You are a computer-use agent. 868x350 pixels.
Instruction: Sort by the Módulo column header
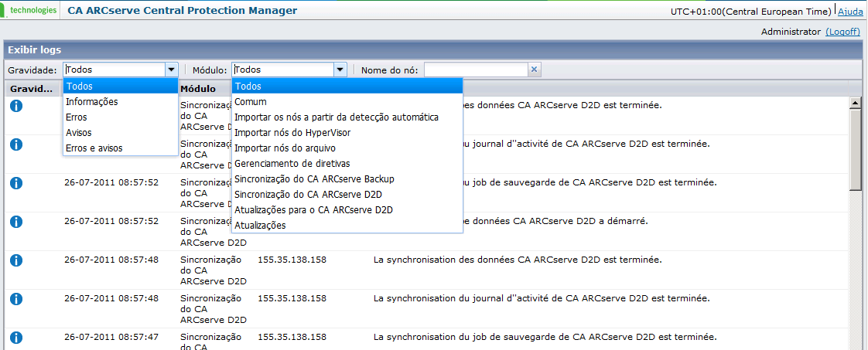[197, 89]
